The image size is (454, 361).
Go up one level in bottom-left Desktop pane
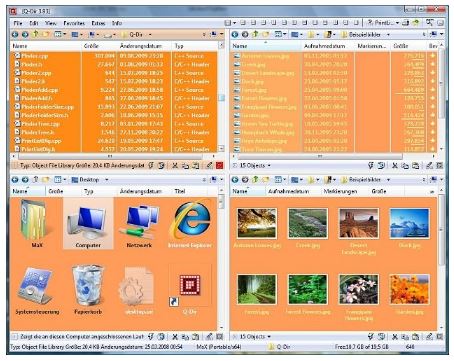tap(35, 179)
